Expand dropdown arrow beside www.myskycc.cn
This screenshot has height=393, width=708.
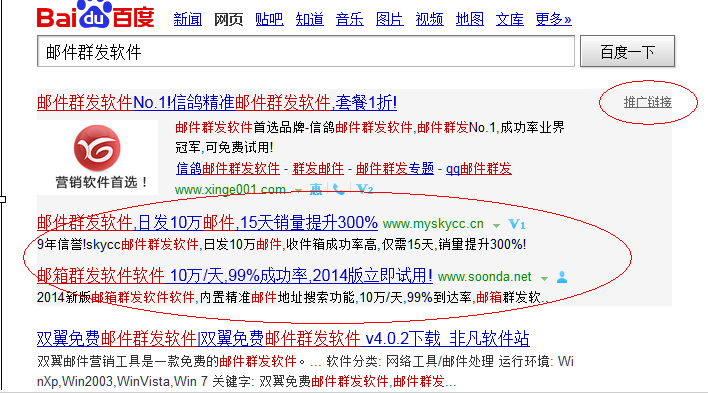point(496,225)
